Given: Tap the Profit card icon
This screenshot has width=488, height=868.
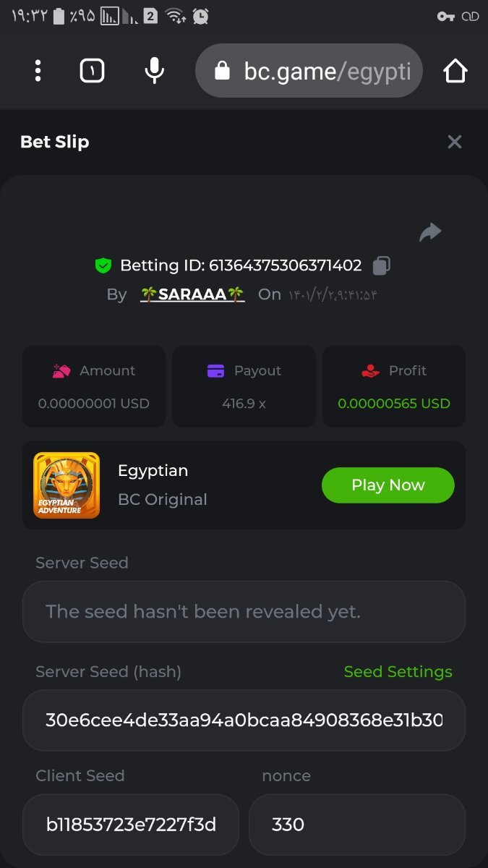Looking at the screenshot, I should coord(370,371).
